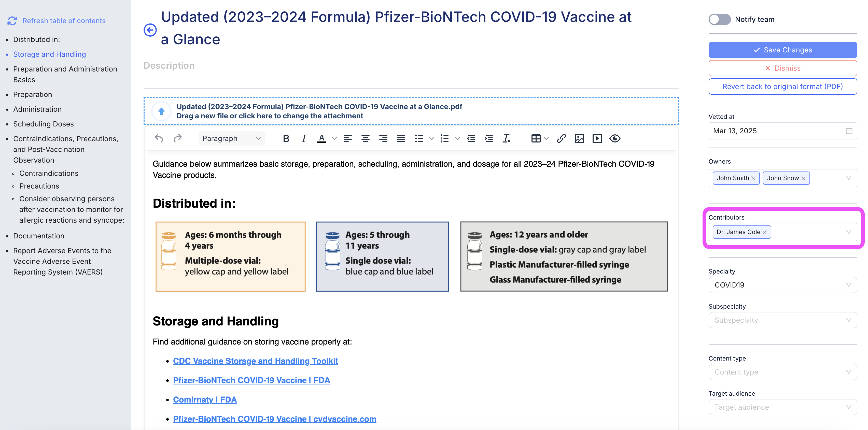This screenshot has height=430, width=868.
Task: Jump to Scheduling Doses section
Action: coord(44,124)
